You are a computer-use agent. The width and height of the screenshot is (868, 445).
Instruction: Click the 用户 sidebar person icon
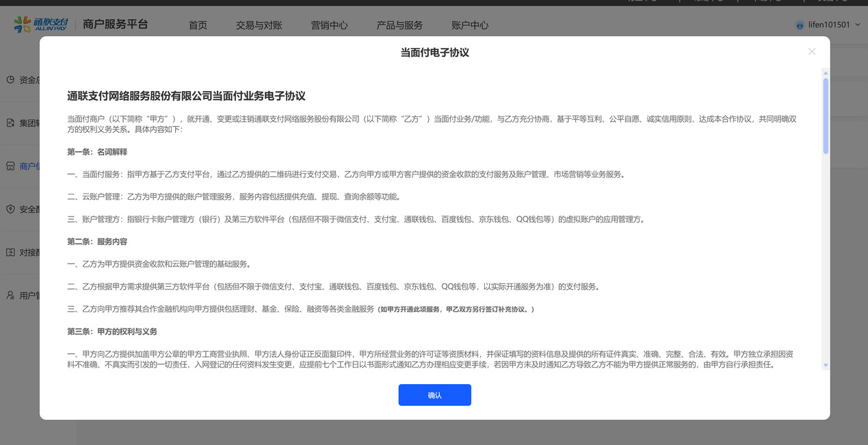10,296
